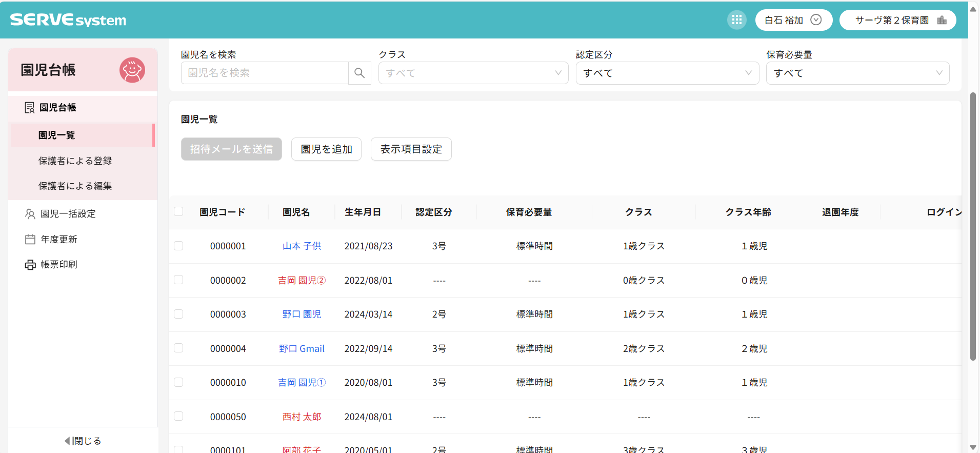Click the 帳票印刷 printer icon
The width and height of the screenshot is (980, 453).
click(x=30, y=265)
